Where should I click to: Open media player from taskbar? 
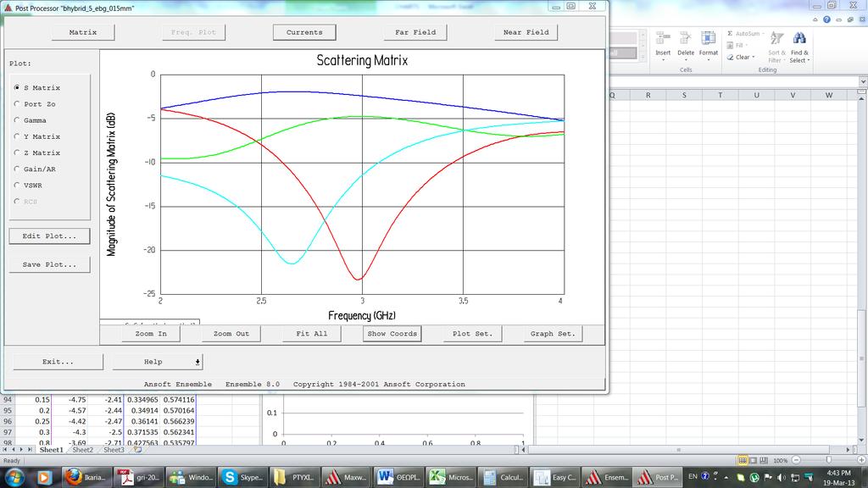coord(44,477)
